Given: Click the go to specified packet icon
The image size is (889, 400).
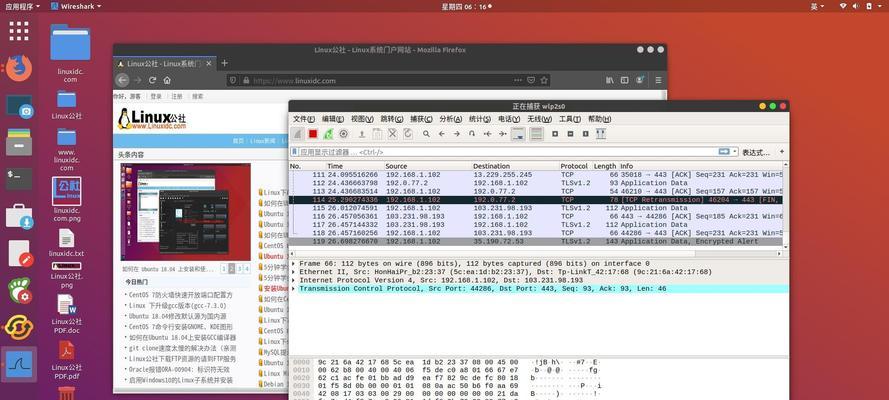Looking at the screenshot, I should tap(472, 134).
